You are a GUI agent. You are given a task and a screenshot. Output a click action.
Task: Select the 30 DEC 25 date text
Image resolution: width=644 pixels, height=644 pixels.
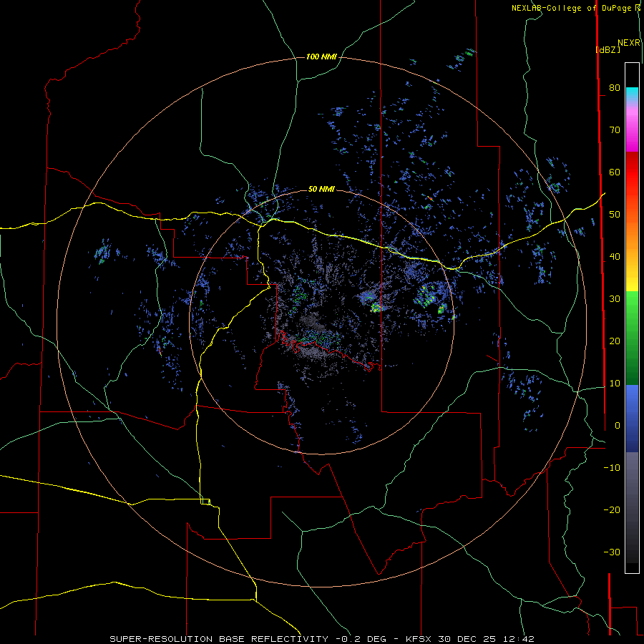click(469, 639)
